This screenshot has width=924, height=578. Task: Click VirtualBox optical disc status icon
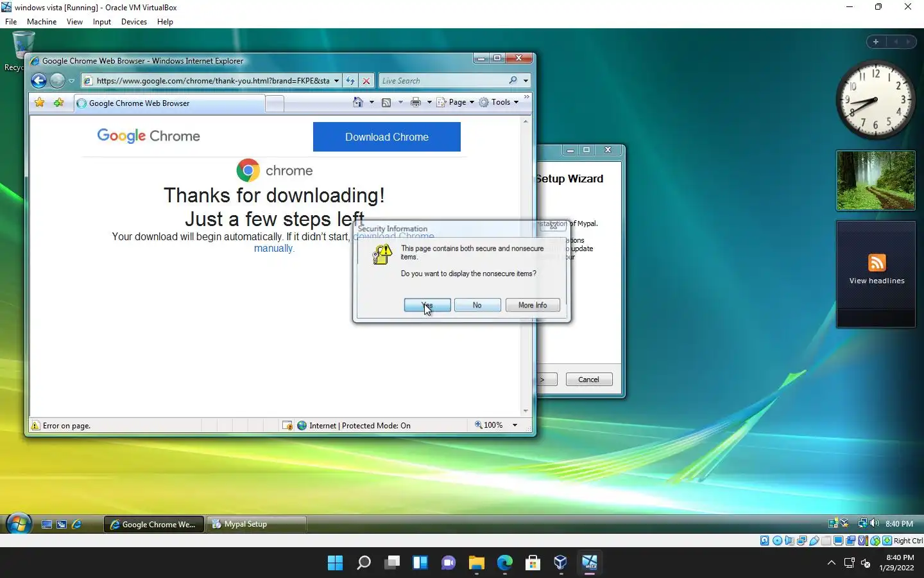point(777,541)
